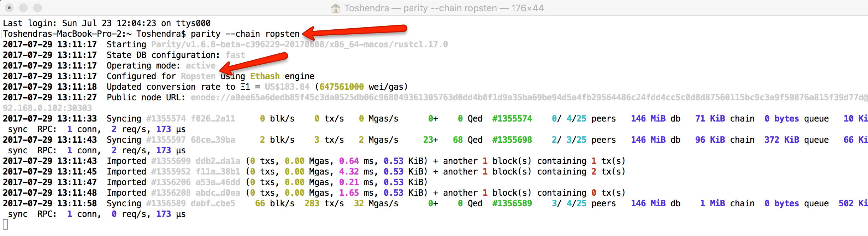Click the terminal cursor on the last line
This screenshot has height=236, width=868.
pyautogui.click(x=5, y=224)
